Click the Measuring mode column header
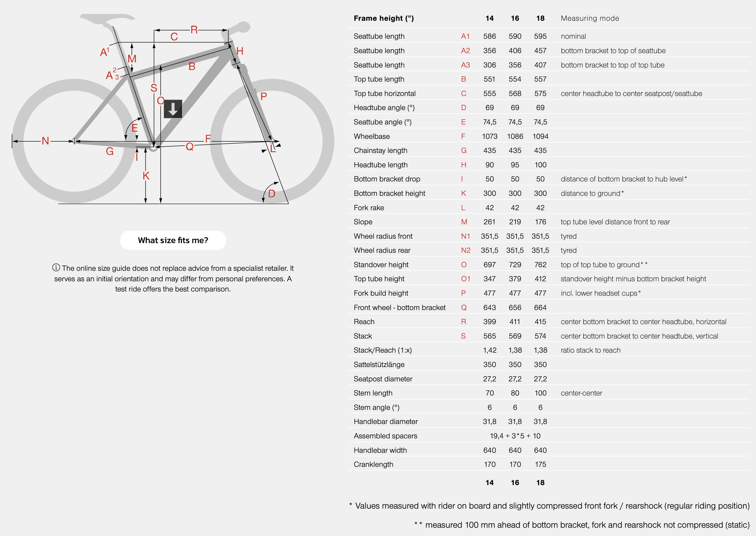756x536 pixels. (590, 19)
